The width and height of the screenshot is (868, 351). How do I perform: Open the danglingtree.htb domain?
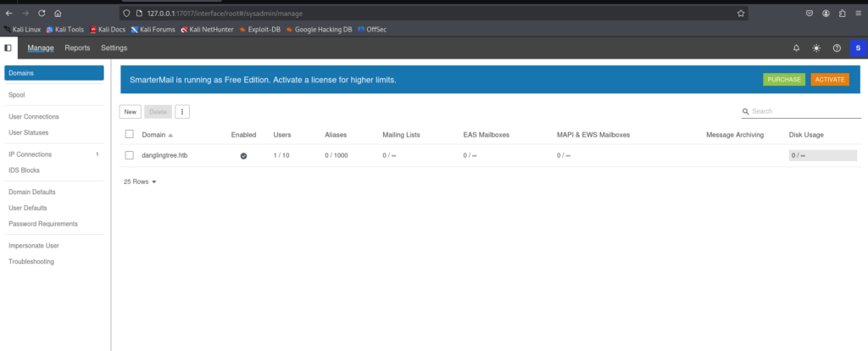point(165,155)
